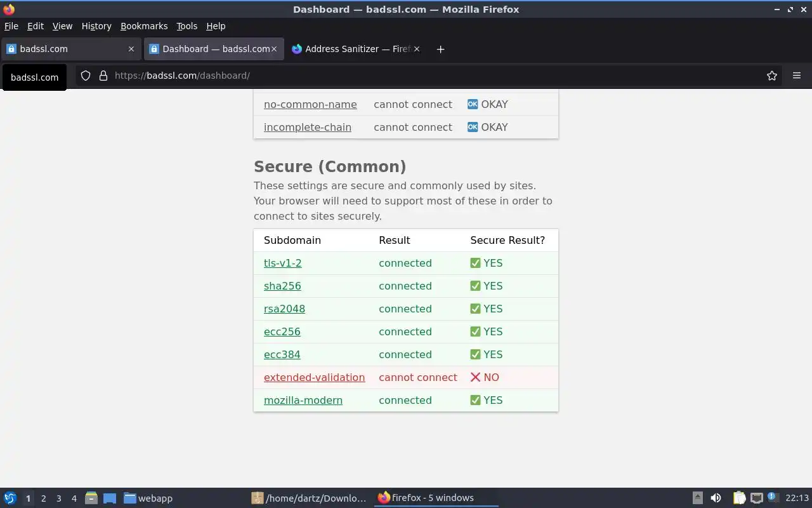
Task: Open the ecc384 subdomain link
Action: pyautogui.click(x=282, y=354)
